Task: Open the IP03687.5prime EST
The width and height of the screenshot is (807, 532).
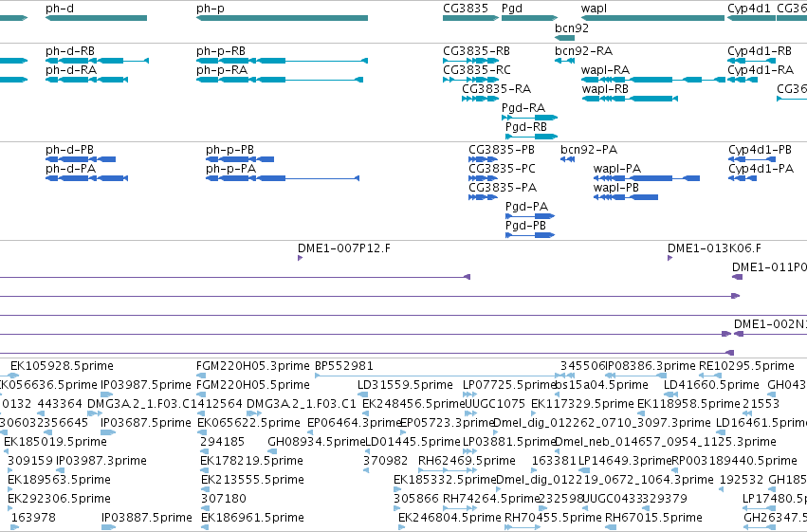Action: 146,423
